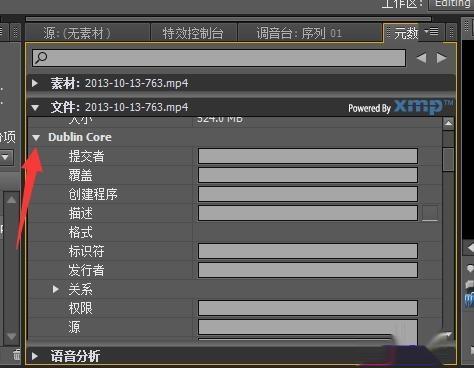Image resolution: width=474 pixels, height=368 pixels.
Task: Collapse the Dublin Core group
Action: pos(36,137)
